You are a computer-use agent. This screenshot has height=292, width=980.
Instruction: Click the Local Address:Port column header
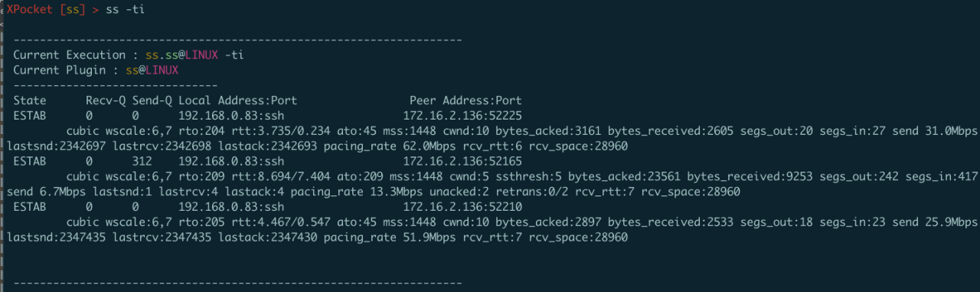tap(237, 100)
